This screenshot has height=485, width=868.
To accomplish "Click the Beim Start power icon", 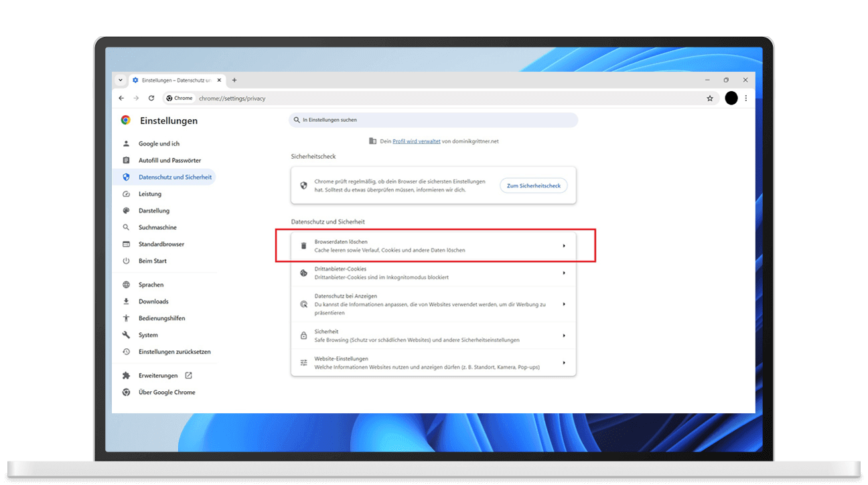I will [x=126, y=261].
